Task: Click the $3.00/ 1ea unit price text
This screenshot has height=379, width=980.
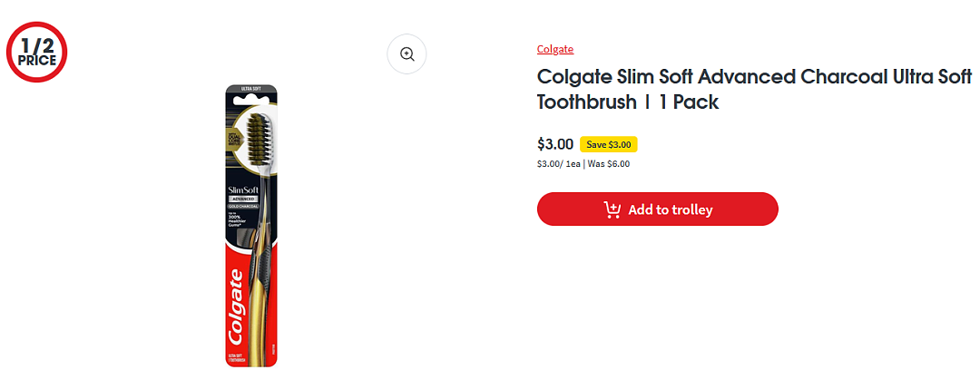Action: (x=559, y=164)
